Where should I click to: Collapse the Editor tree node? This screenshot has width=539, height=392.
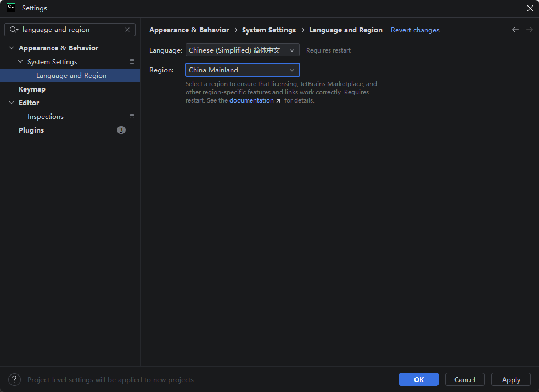tap(12, 103)
